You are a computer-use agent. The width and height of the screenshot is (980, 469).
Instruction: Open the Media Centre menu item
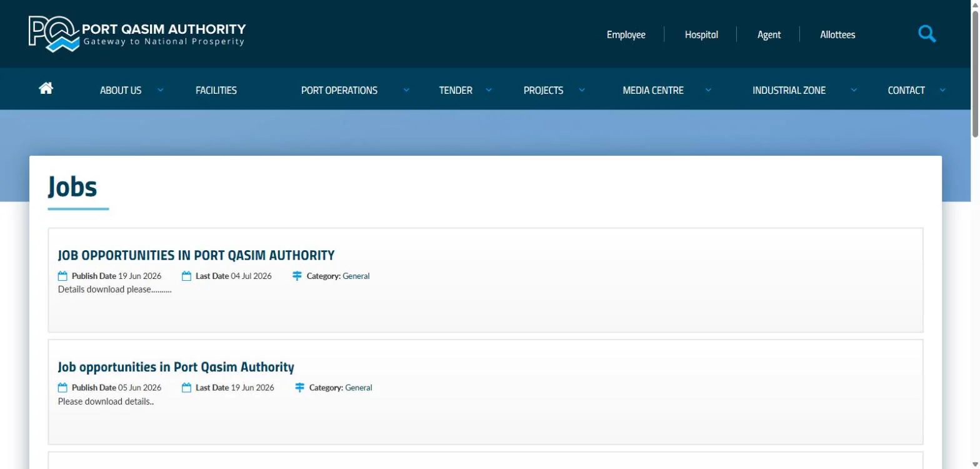pos(653,90)
